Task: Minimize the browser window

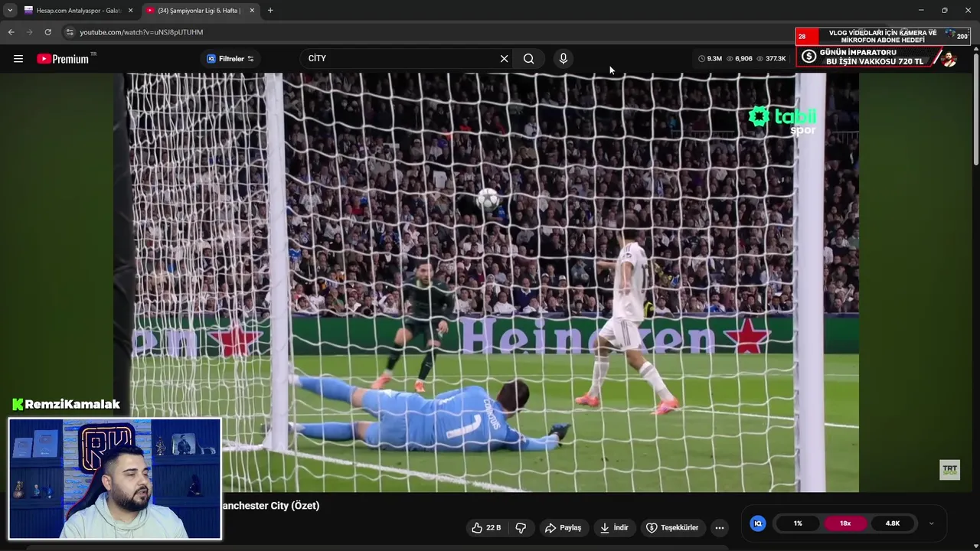Action: (921, 11)
